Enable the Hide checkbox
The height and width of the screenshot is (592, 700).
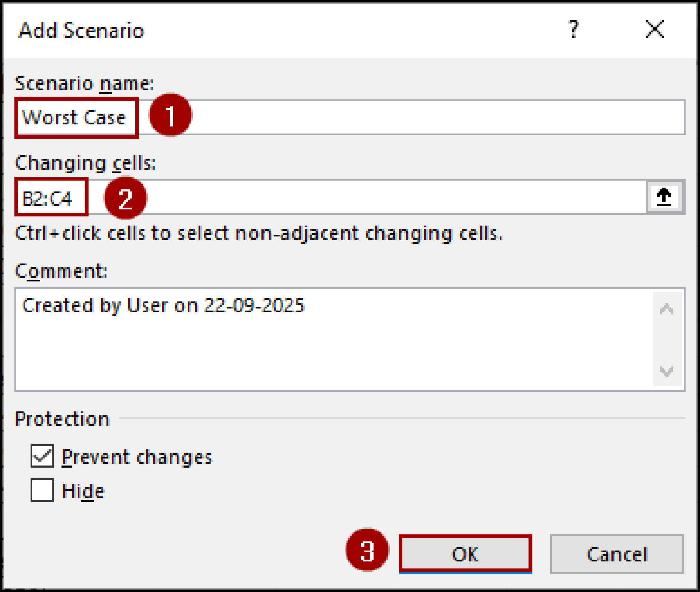tap(42, 490)
